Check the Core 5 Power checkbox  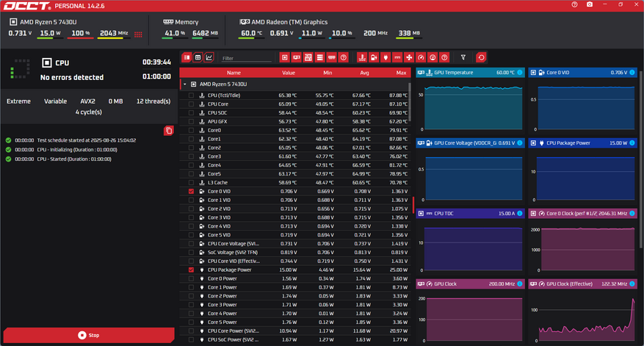[191, 322]
